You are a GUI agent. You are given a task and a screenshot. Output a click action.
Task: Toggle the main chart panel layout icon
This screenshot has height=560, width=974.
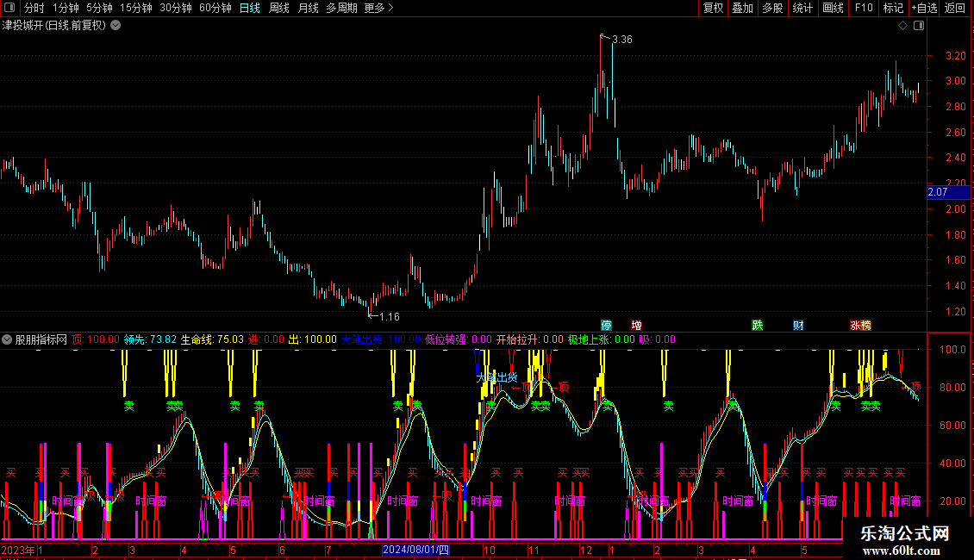pyautogui.click(x=919, y=26)
